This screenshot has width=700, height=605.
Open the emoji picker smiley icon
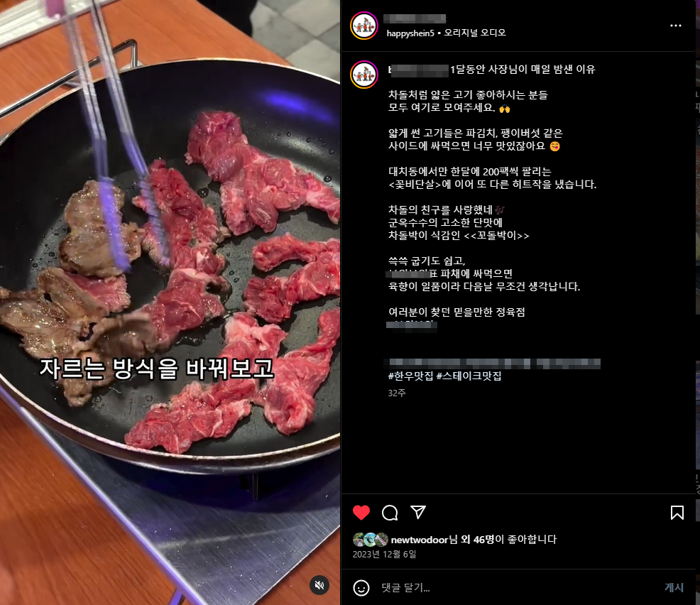361,587
